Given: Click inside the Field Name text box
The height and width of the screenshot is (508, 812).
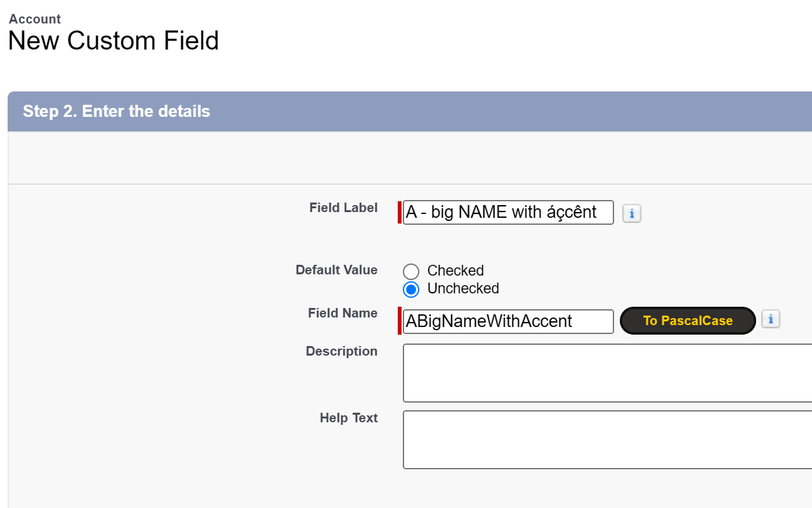Looking at the screenshot, I should [507, 321].
